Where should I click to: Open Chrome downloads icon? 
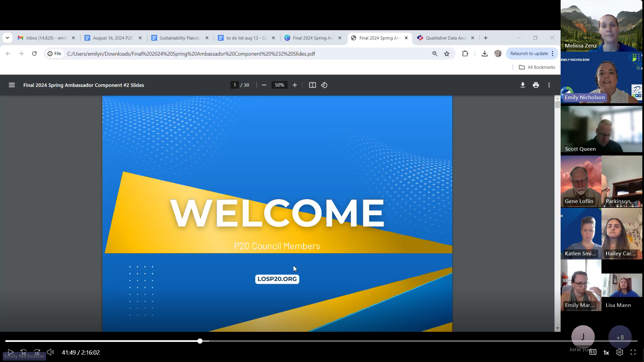point(485,54)
